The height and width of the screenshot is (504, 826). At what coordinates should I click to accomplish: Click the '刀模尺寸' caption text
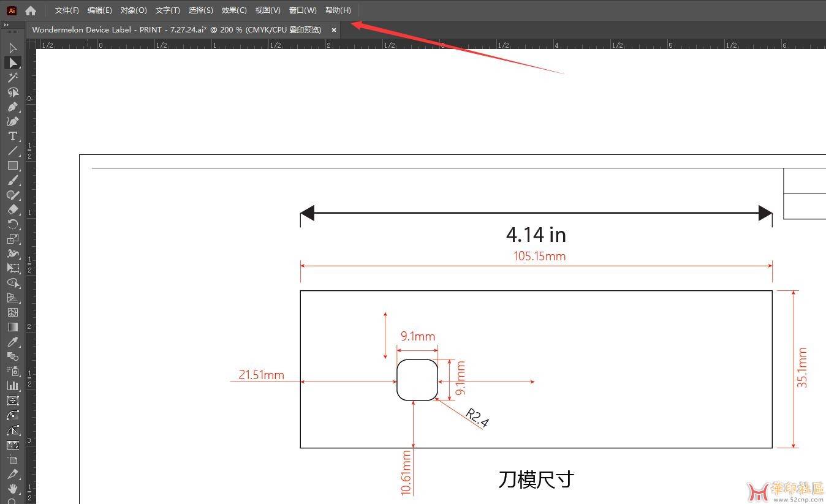point(536,479)
